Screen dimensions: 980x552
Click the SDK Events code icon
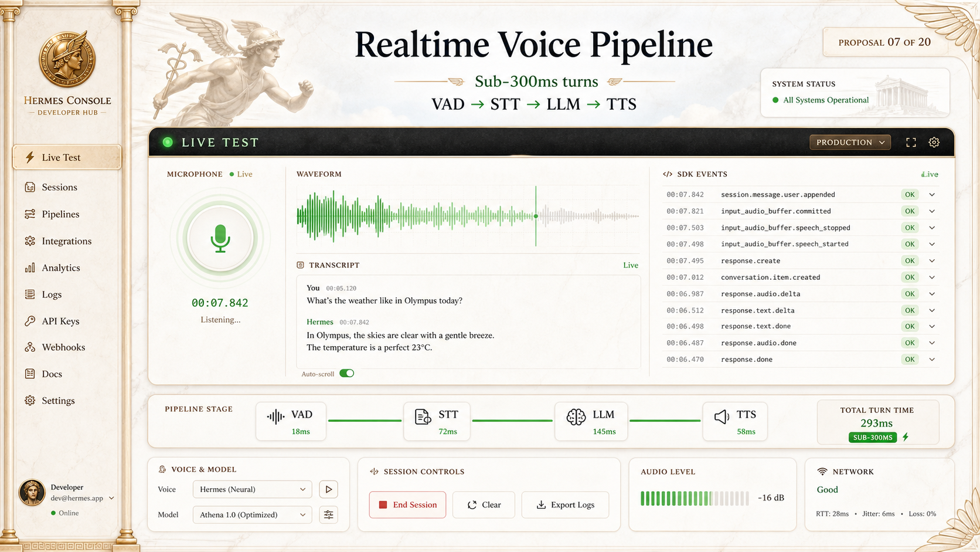tap(668, 174)
